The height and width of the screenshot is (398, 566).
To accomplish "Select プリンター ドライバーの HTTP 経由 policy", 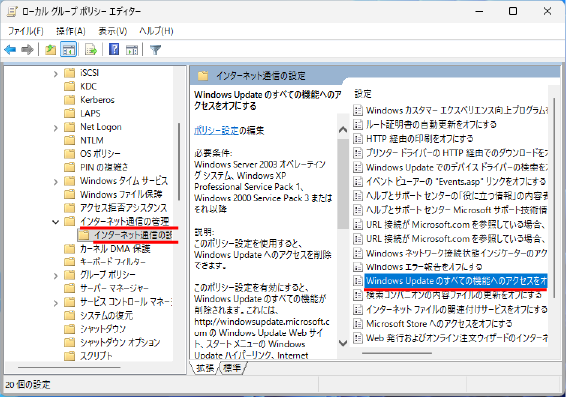I will [457, 153].
